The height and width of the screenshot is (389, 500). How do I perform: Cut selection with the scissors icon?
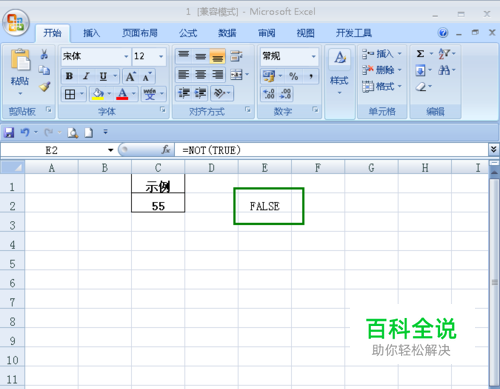[x=44, y=54]
